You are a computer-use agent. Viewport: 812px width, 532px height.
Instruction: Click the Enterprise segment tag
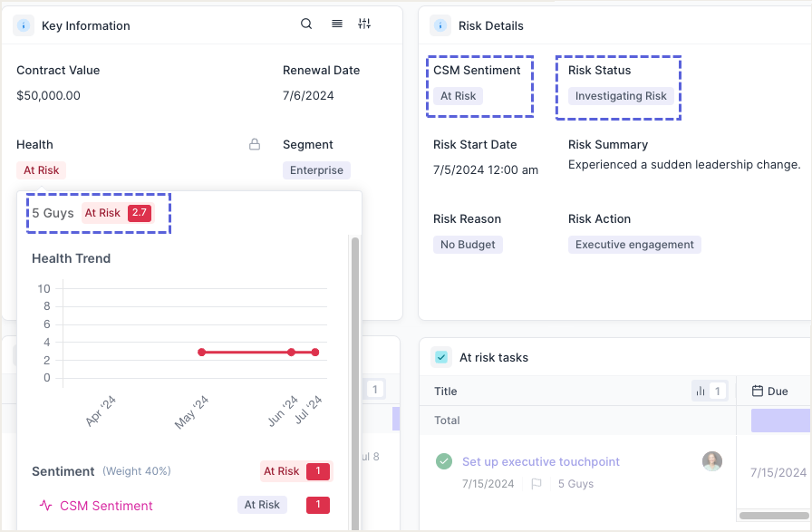tap(316, 170)
